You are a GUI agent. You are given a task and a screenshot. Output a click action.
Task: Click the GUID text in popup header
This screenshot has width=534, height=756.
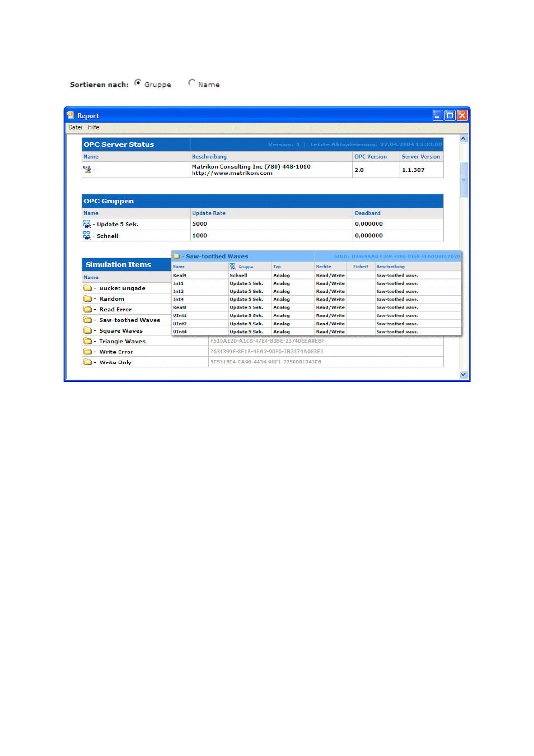[x=397, y=256]
